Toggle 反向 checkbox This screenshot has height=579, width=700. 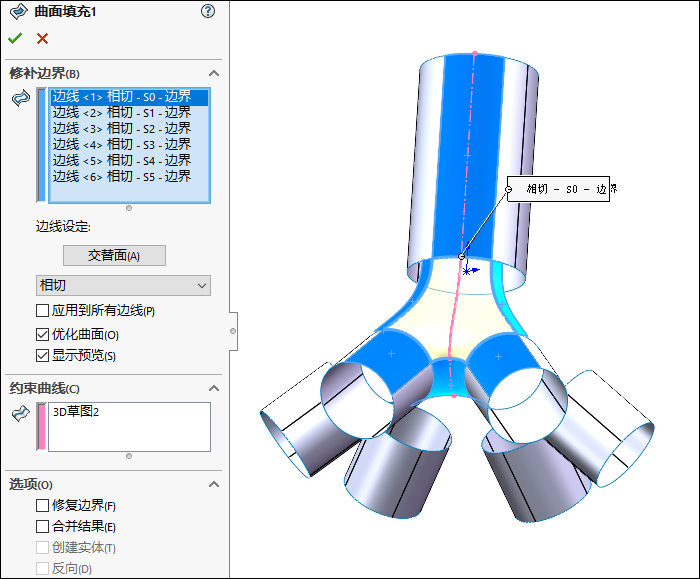pos(42,568)
